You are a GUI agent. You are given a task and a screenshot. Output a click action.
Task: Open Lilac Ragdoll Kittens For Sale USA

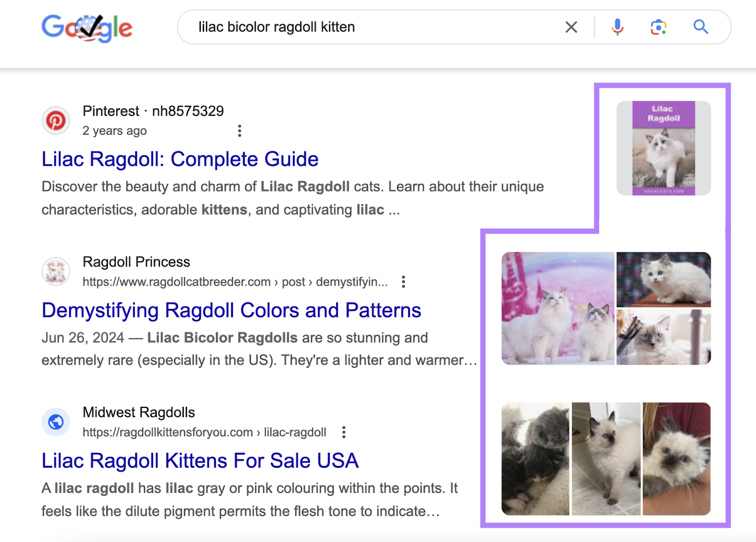(200, 461)
